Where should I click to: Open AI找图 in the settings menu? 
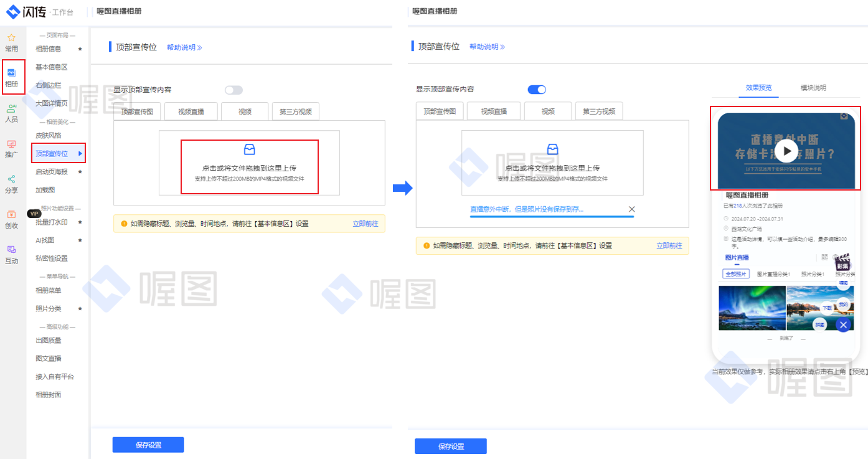tap(45, 240)
